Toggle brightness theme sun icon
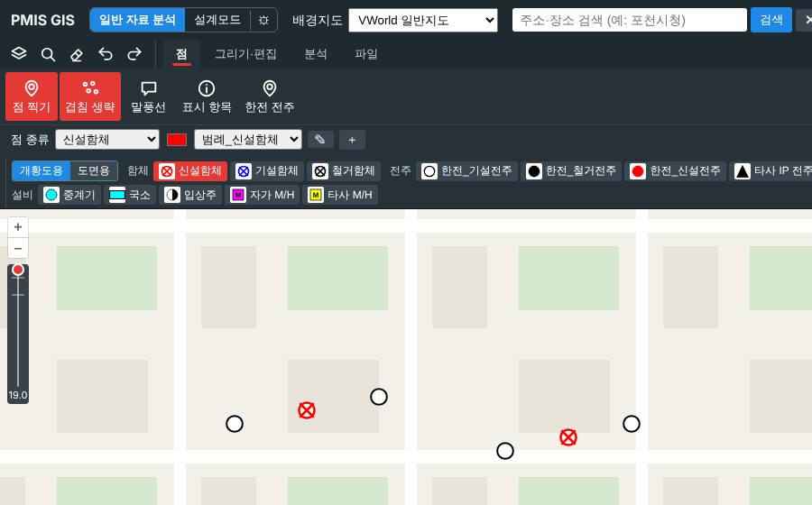The image size is (812, 505). click(x=263, y=20)
